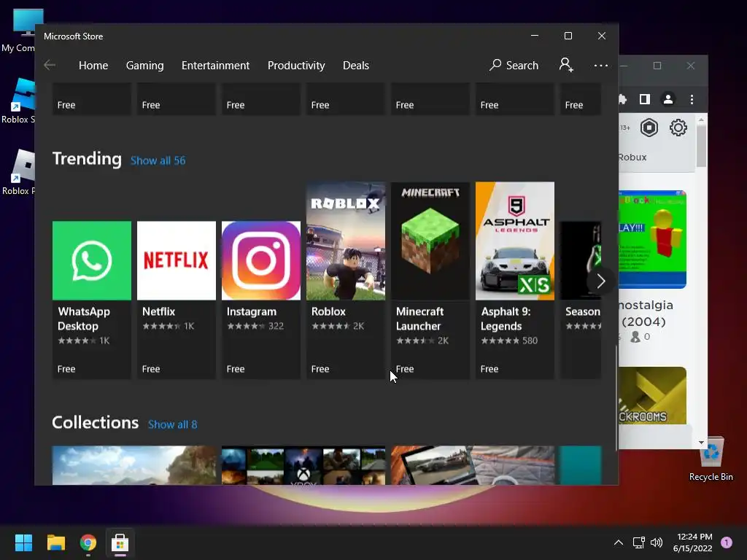747x560 pixels.
Task: Open the Netflix app tile
Action: click(x=177, y=300)
